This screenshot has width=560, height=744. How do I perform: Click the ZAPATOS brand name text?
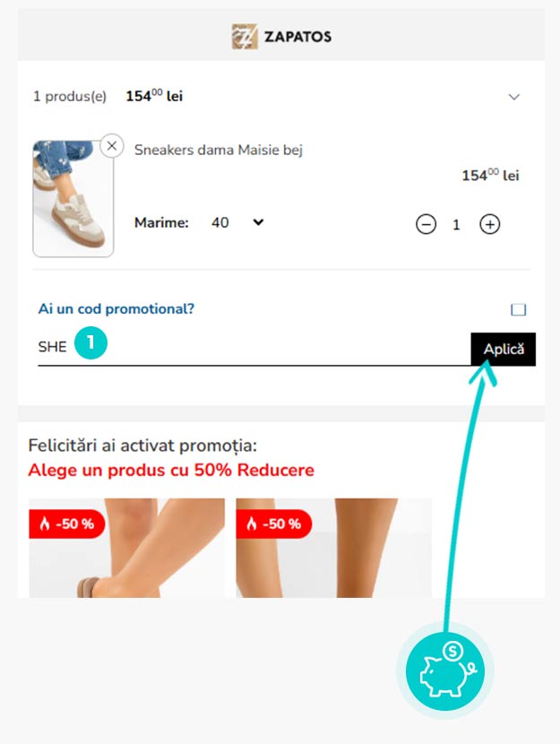[x=297, y=37]
